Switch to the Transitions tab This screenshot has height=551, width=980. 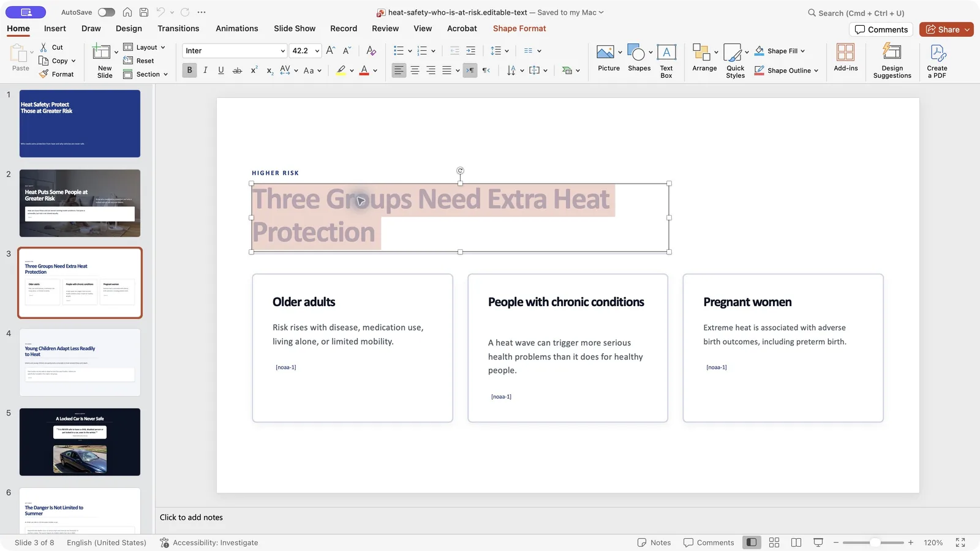[178, 28]
